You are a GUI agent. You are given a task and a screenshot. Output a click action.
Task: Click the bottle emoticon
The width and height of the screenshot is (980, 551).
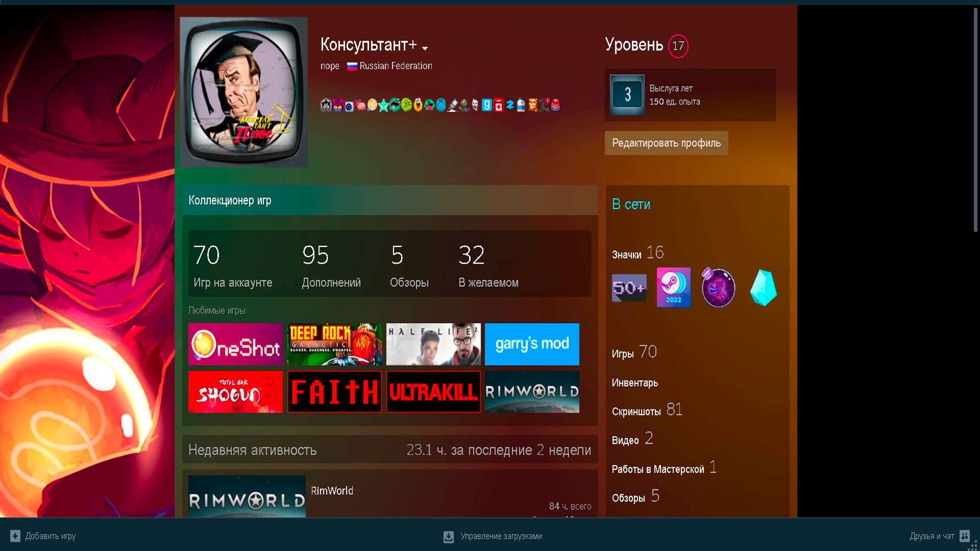click(x=521, y=105)
